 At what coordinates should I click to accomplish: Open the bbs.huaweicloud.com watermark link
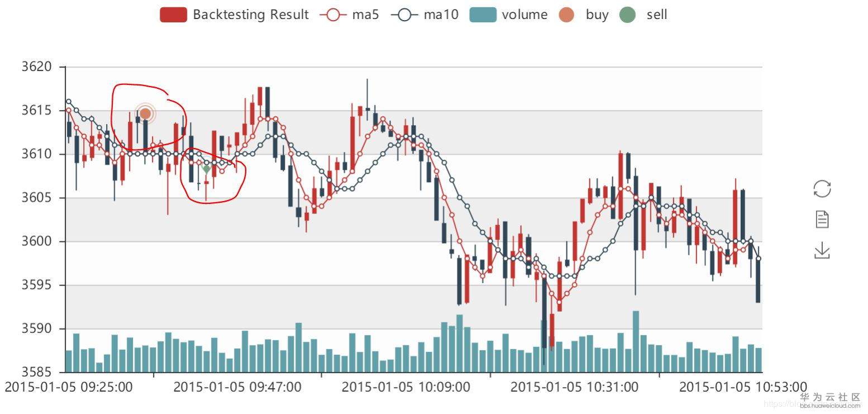[x=831, y=406]
